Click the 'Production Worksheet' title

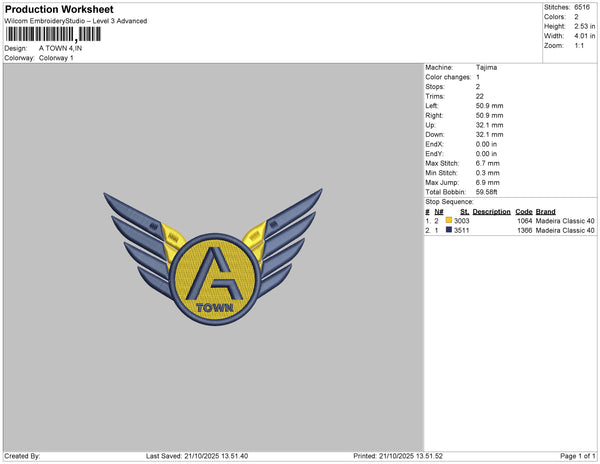(x=59, y=9)
